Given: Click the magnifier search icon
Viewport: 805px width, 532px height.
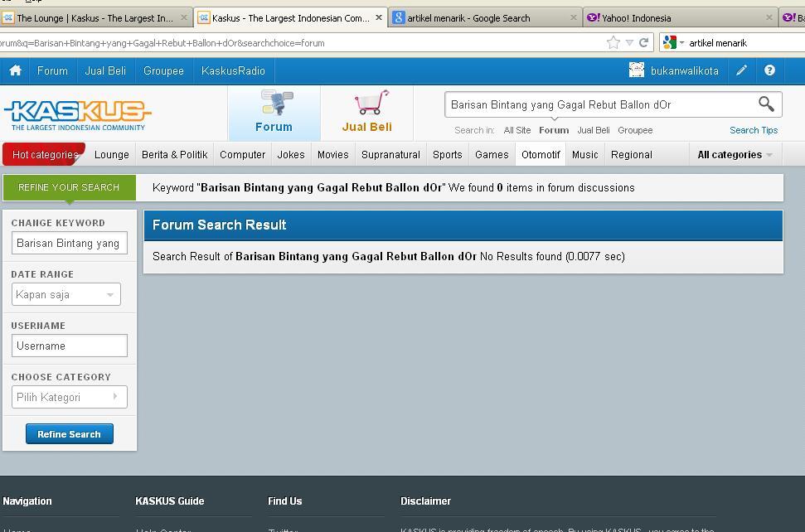Looking at the screenshot, I should tap(766, 104).
